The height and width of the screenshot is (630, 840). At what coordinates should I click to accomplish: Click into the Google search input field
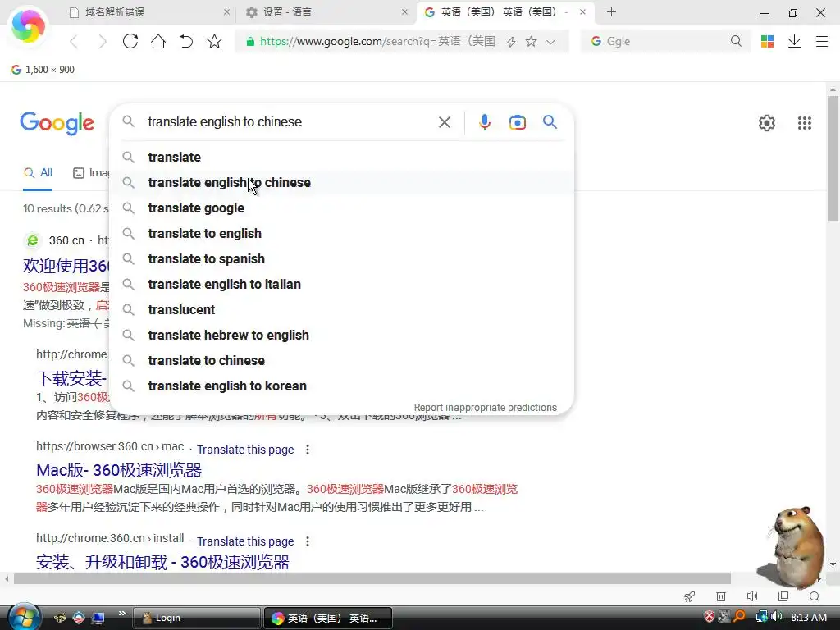(290, 122)
